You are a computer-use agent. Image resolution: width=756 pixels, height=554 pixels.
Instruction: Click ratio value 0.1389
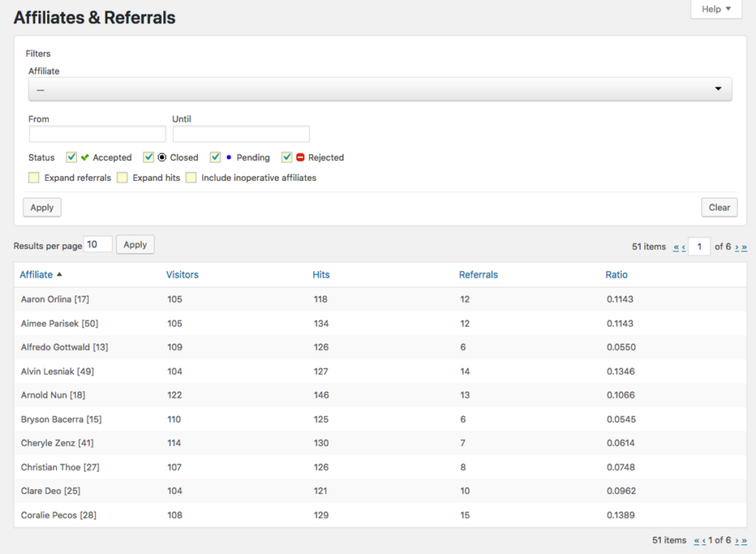[620, 515]
